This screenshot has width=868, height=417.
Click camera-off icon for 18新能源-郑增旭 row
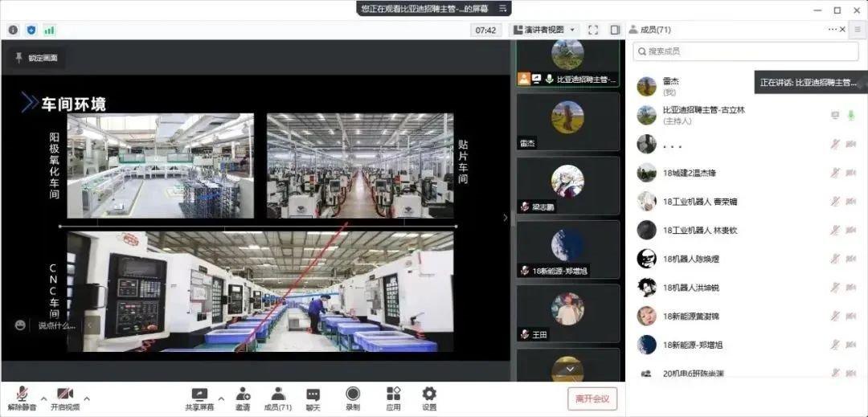point(851,345)
